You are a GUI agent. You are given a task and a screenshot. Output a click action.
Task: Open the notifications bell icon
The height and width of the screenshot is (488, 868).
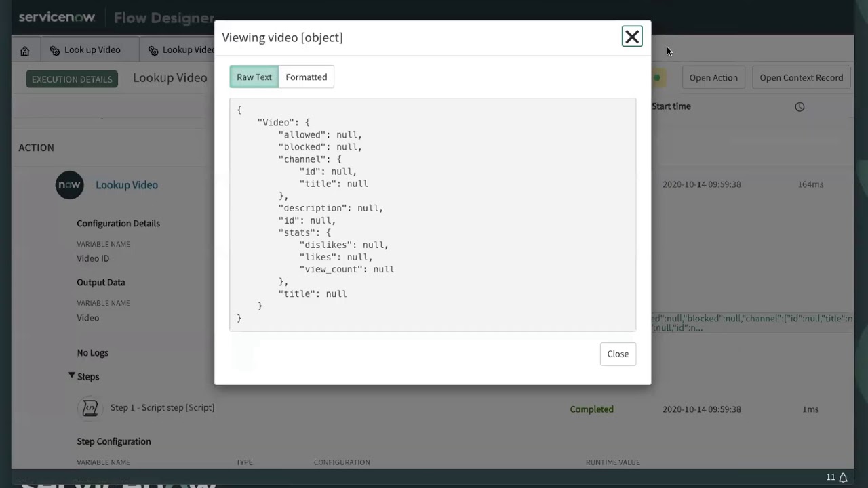[843, 477]
